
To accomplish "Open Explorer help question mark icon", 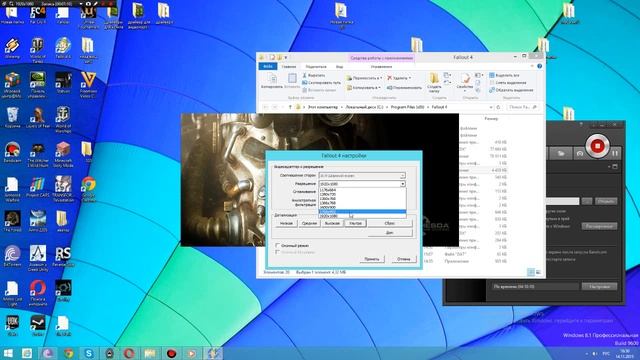I will pos(540,66).
